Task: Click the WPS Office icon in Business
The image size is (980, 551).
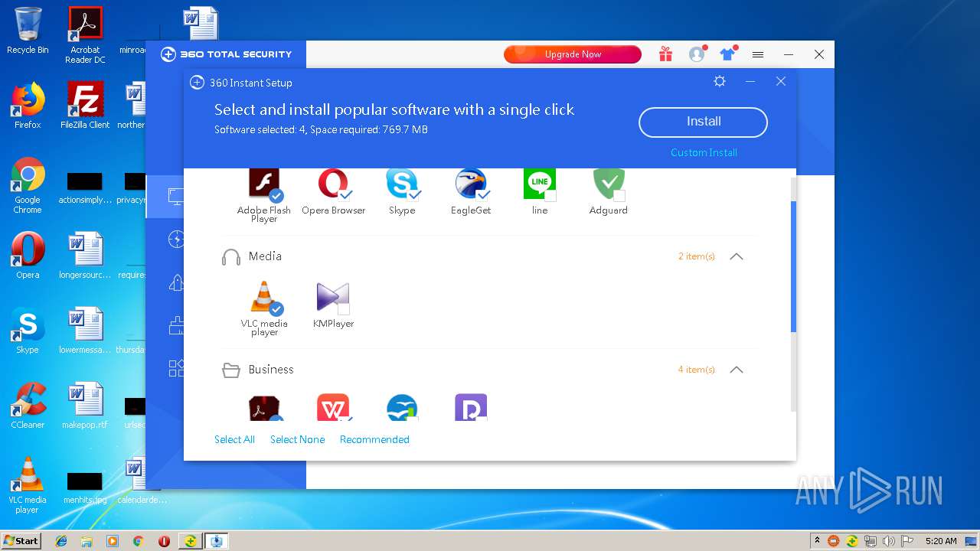Action: (333, 407)
